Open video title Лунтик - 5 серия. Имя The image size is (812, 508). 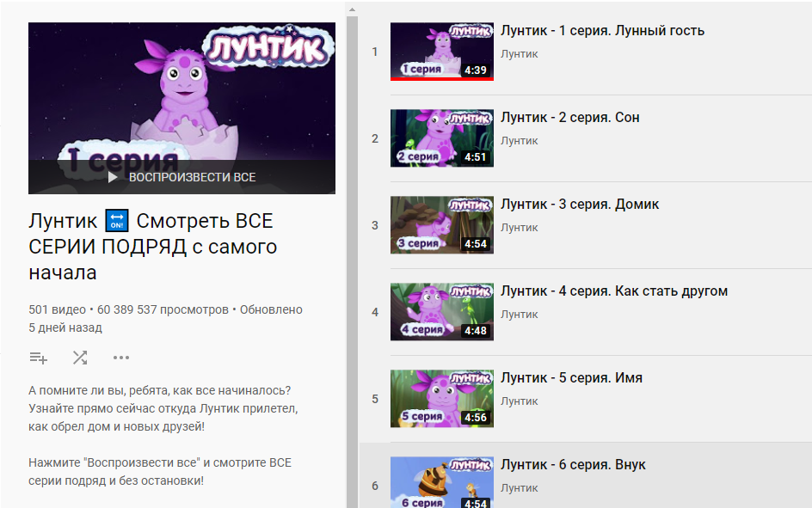point(571,378)
